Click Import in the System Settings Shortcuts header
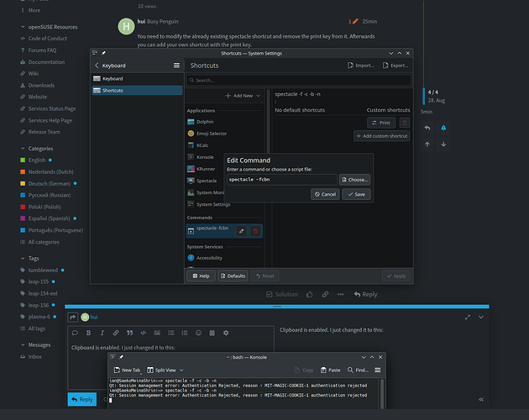 (x=361, y=66)
